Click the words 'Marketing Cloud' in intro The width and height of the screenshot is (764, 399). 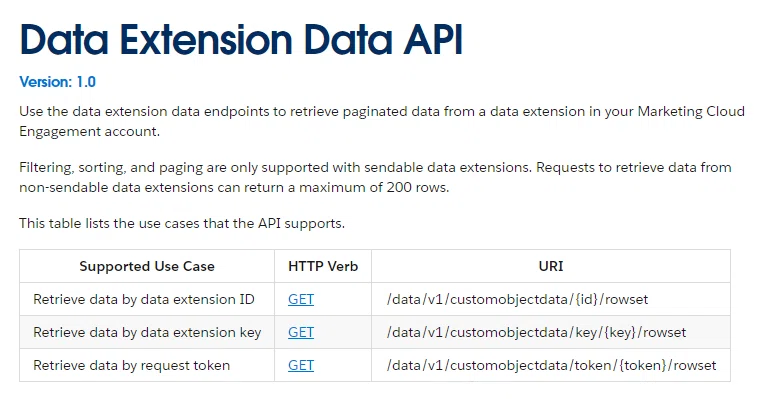coord(691,112)
